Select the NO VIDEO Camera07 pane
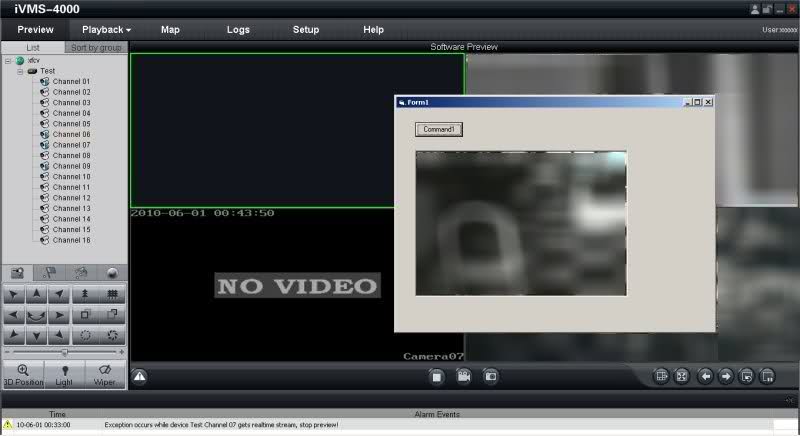The width and height of the screenshot is (800, 436). (x=262, y=285)
